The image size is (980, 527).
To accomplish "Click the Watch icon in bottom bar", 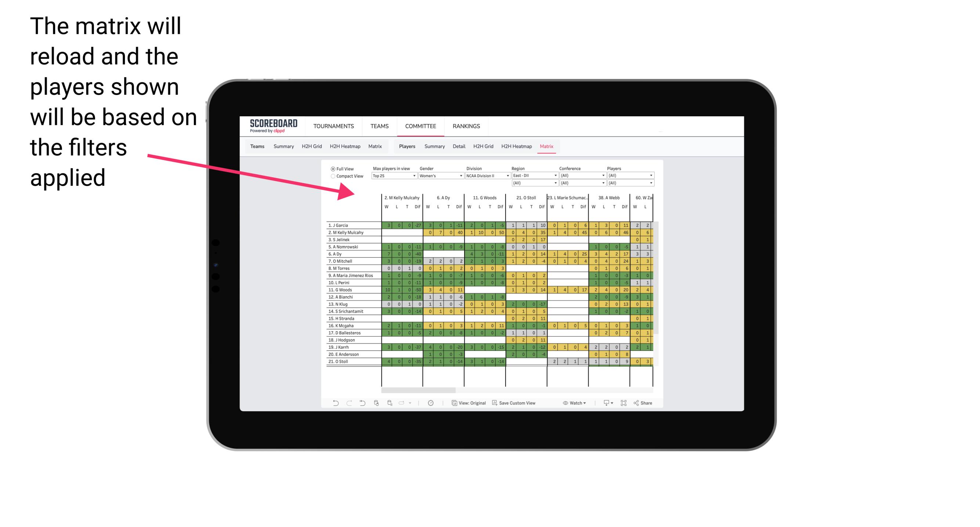I will [566, 403].
